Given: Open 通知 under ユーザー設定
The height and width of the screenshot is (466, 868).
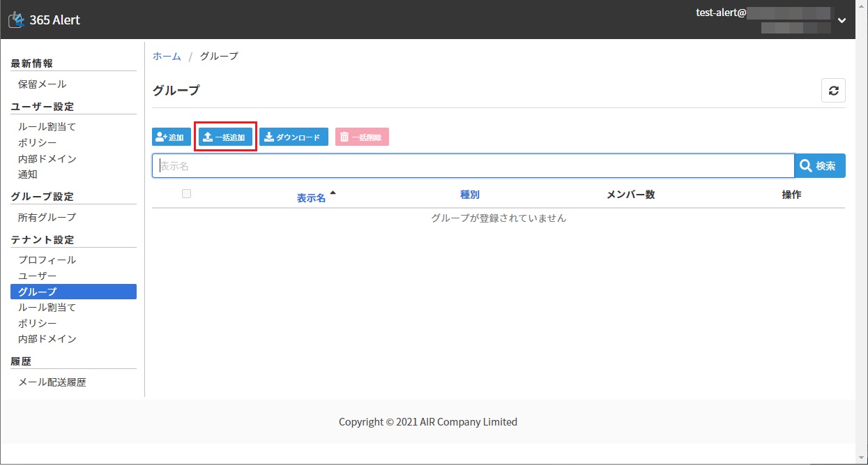Looking at the screenshot, I should pyautogui.click(x=28, y=174).
